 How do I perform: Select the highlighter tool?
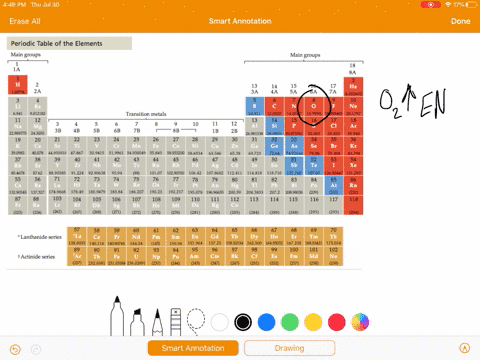pyautogui.click(x=137, y=322)
